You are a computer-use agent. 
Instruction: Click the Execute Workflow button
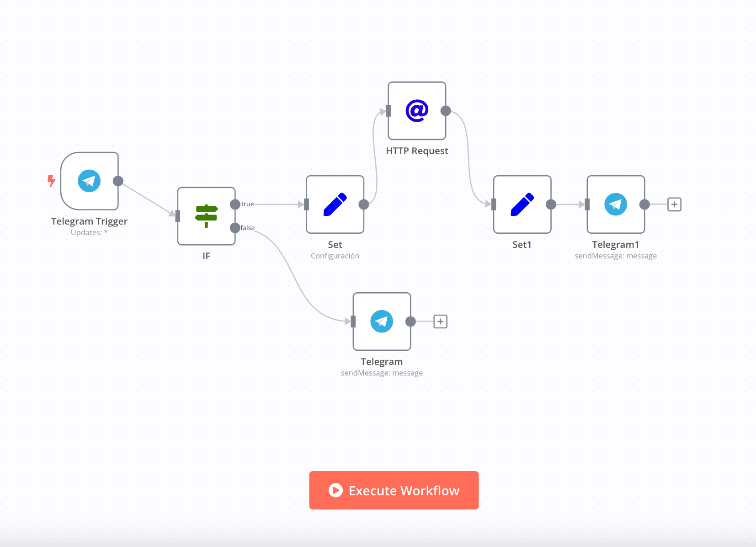pyautogui.click(x=394, y=490)
